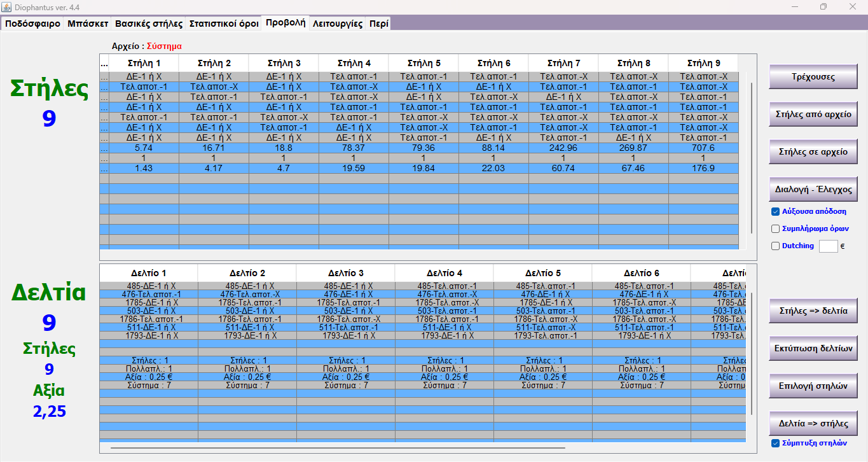Click the Στήλη 7 column header
Image resolution: width=868 pixels, height=462 pixels.
pos(563,64)
